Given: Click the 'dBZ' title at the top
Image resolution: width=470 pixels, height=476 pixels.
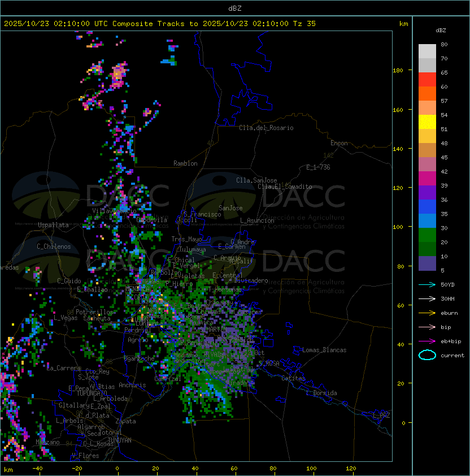Looking at the screenshot, I should [x=235, y=8].
